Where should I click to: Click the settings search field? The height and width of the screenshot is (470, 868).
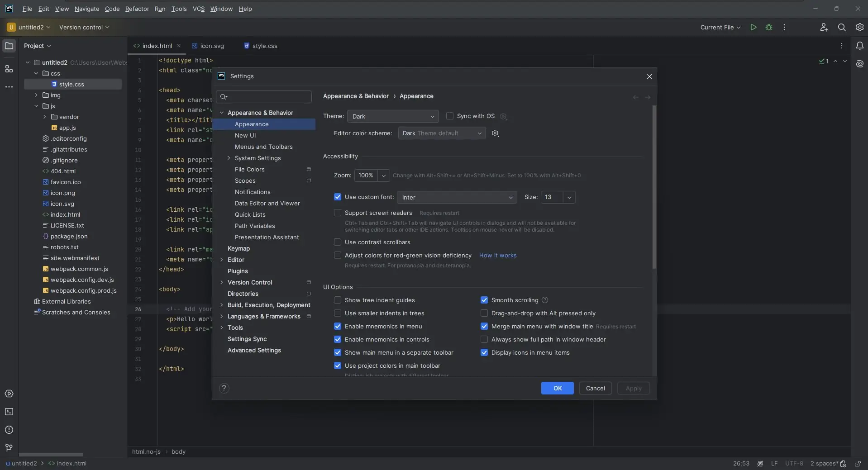point(267,97)
